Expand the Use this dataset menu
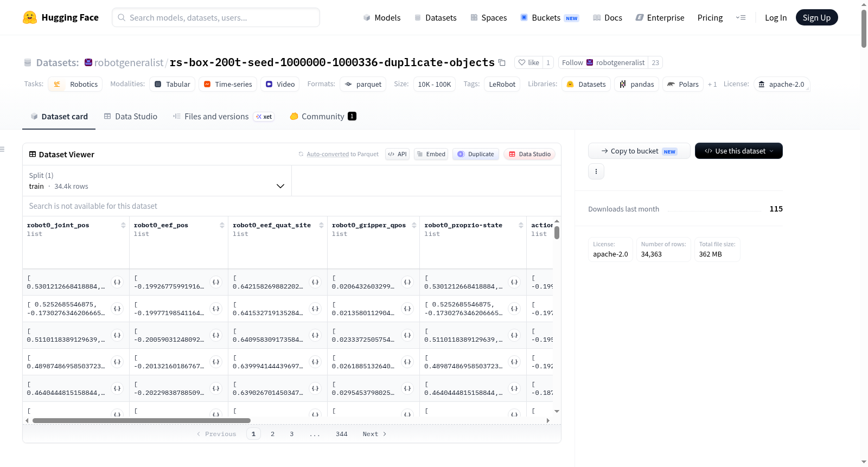This screenshot has width=868, height=467. click(738, 151)
